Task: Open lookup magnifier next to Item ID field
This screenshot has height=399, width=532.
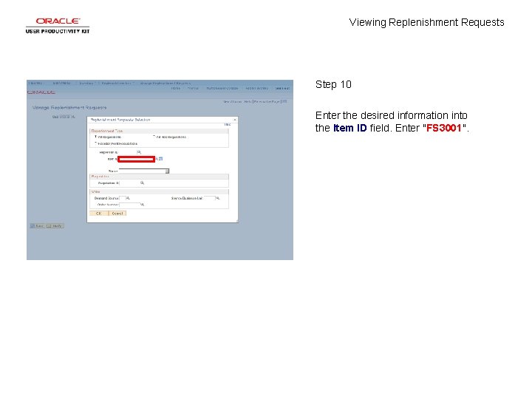Action: coord(157,159)
